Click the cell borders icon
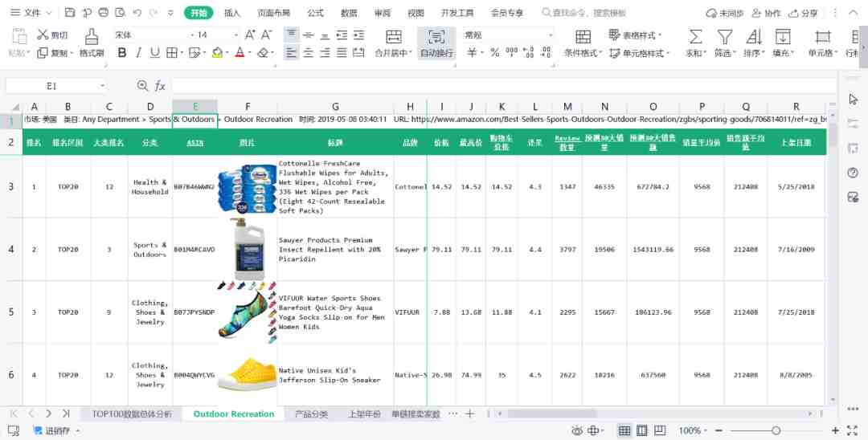Screen dimensions: 868x440 coord(172,53)
